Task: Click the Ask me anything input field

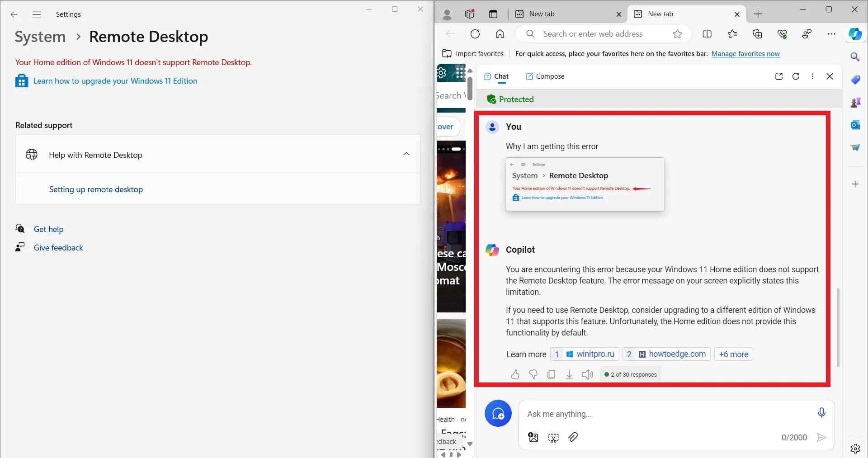Action: (633, 415)
